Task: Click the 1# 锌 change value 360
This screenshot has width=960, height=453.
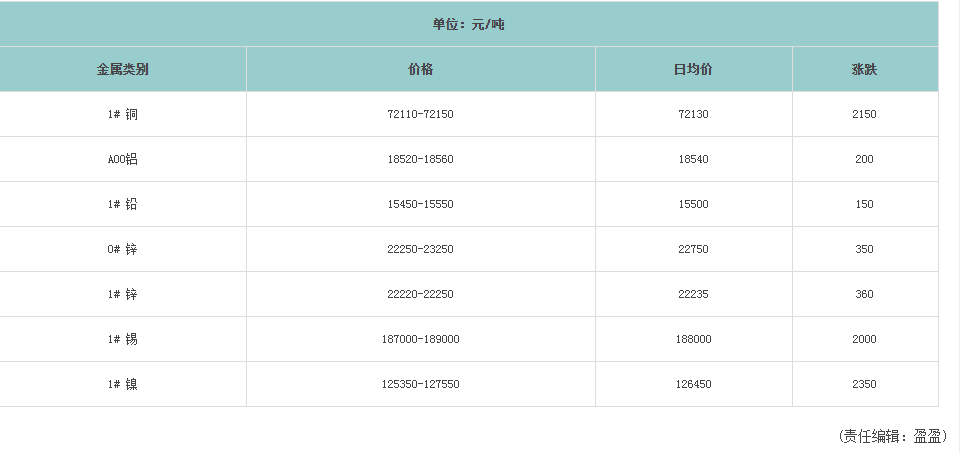Action: 865,295
